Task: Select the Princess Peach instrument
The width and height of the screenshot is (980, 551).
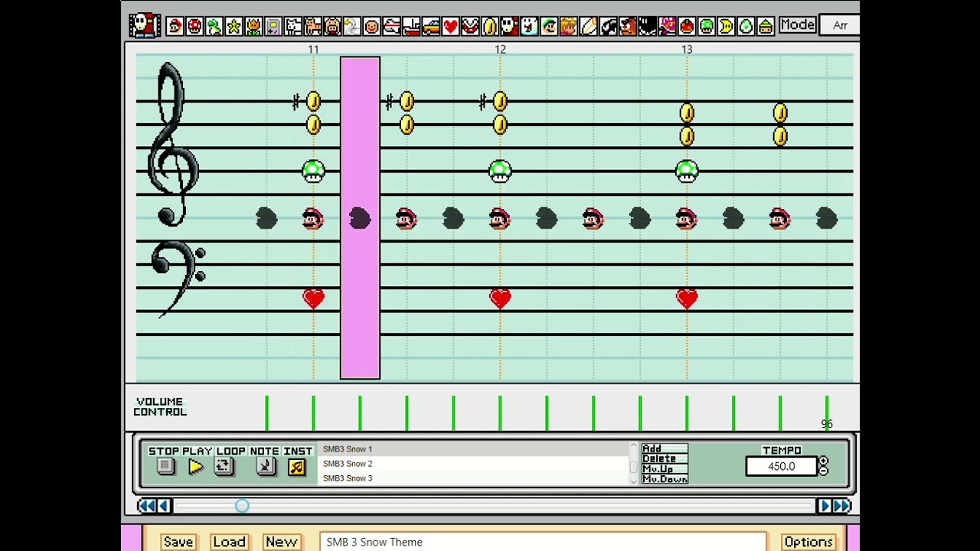Action: (568, 27)
